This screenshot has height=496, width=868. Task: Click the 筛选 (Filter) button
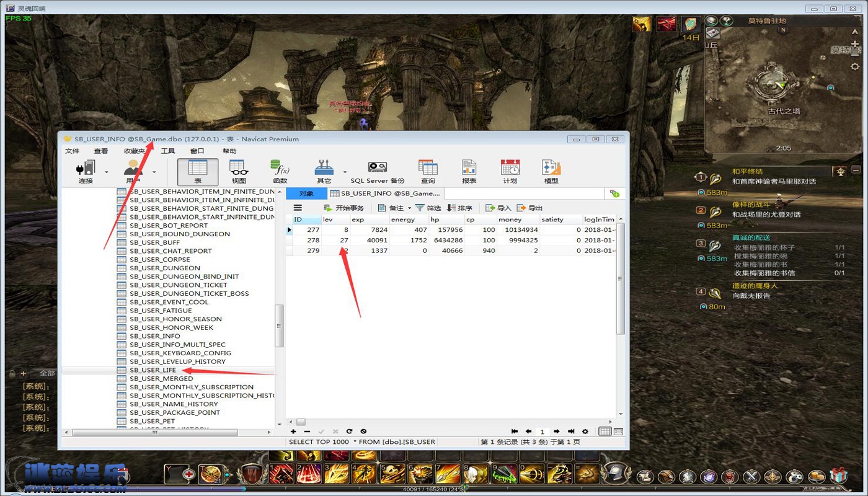coord(428,208)
